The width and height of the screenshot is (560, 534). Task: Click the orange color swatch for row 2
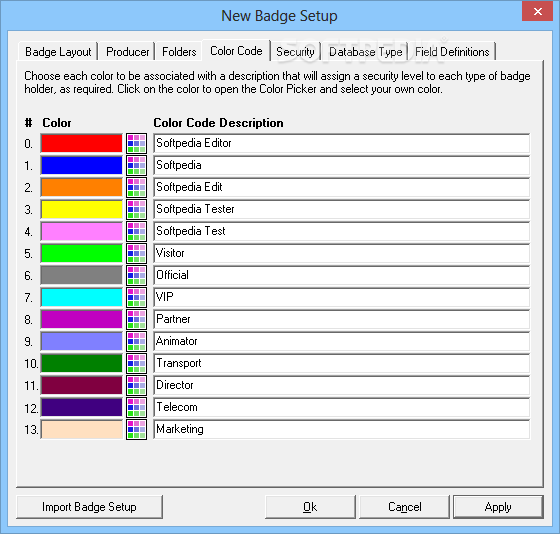tap(82, 187)
